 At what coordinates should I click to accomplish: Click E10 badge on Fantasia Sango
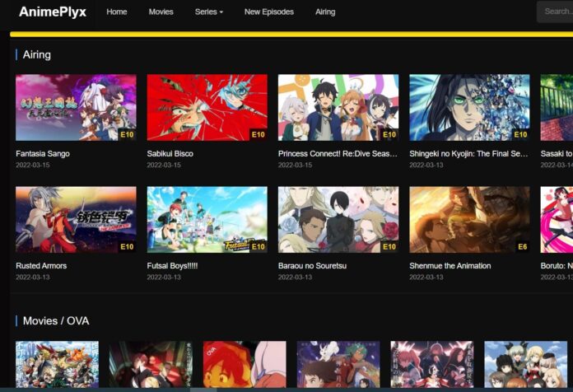click(127, 134)
